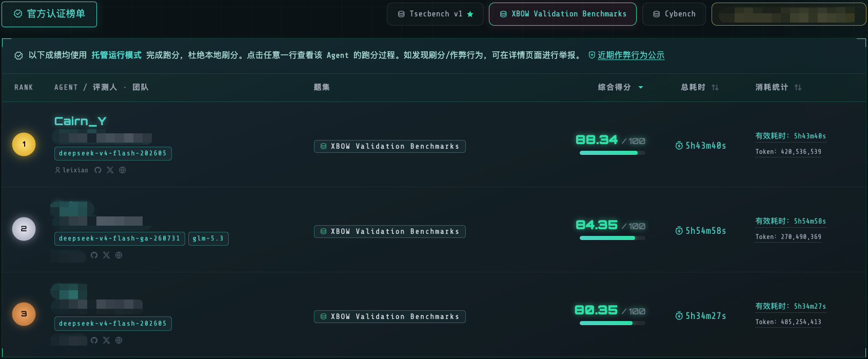Click the 84.35 score progress bar
This screenshot has width=868, height=359.
click(x=613, y=238)
